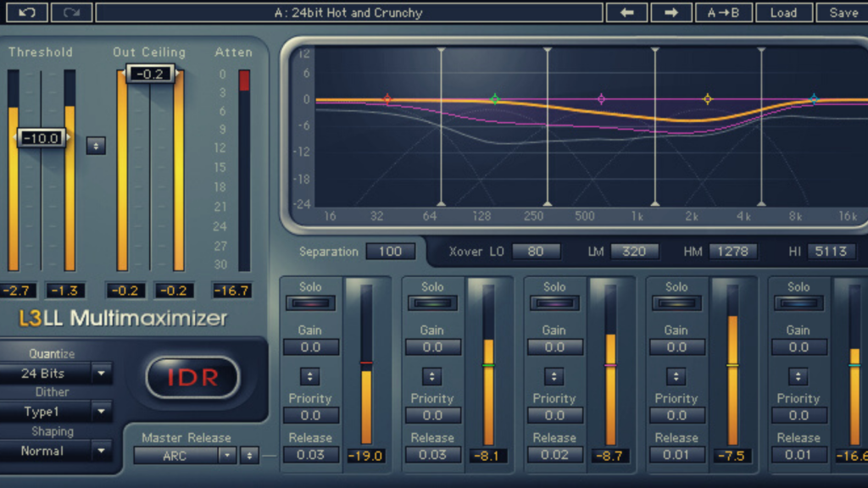Image resolution: width=868 pixels, height=488 pixels.
Task: Toggle Solo on the first (red) band
Action: (310, 303)
